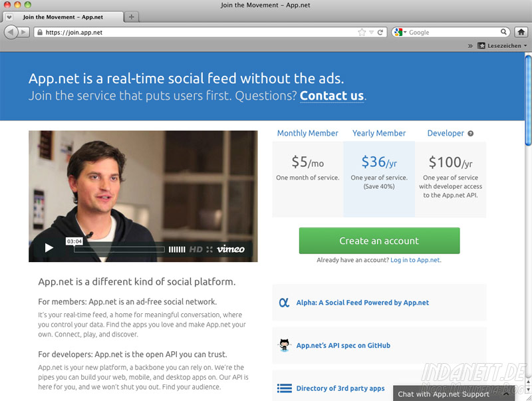
Task: Follow the Contact us link
Action: point(332,96)
